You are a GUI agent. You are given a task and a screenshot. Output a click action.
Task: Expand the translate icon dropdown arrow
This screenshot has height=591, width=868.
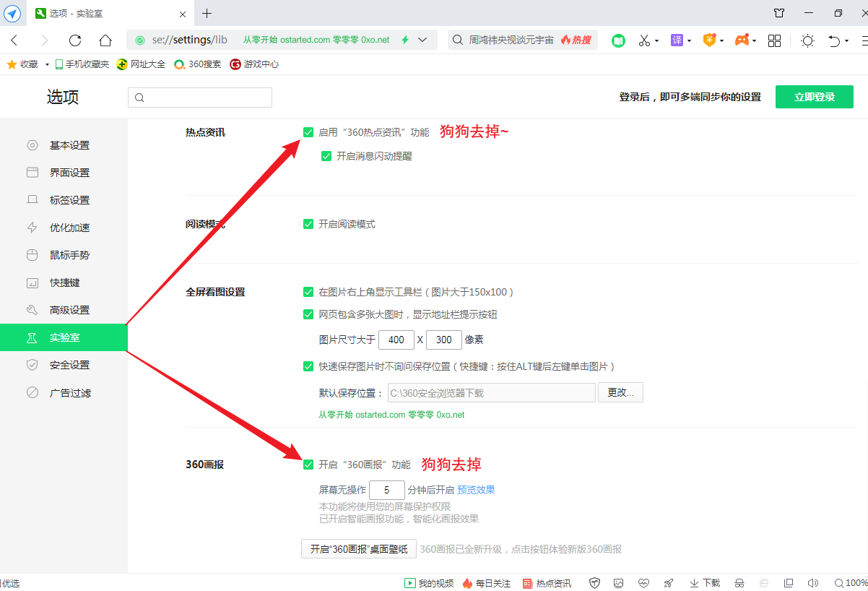pos(690,41)
